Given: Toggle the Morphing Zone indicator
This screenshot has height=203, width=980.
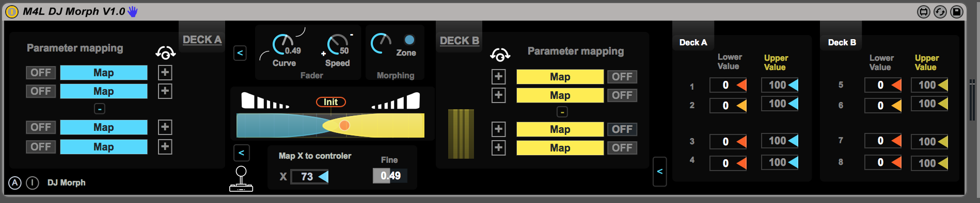Looking at the screenshot, I should click(x=409, y=40).
